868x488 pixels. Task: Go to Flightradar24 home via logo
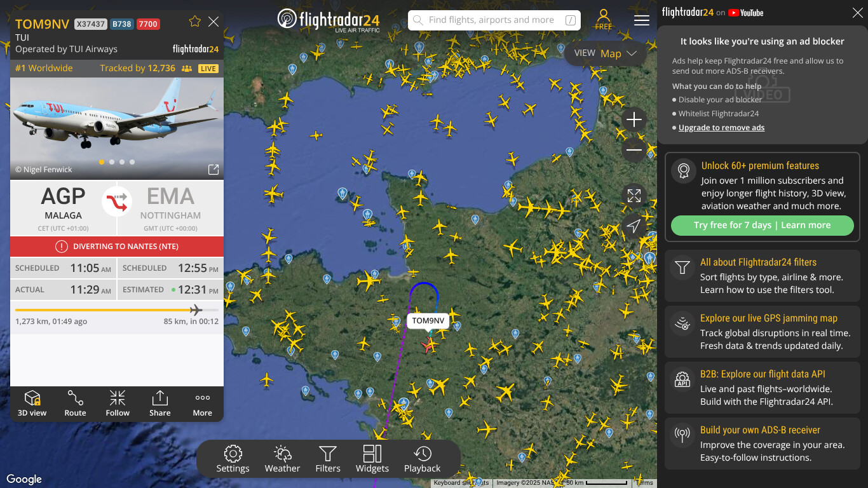[329, 20]
